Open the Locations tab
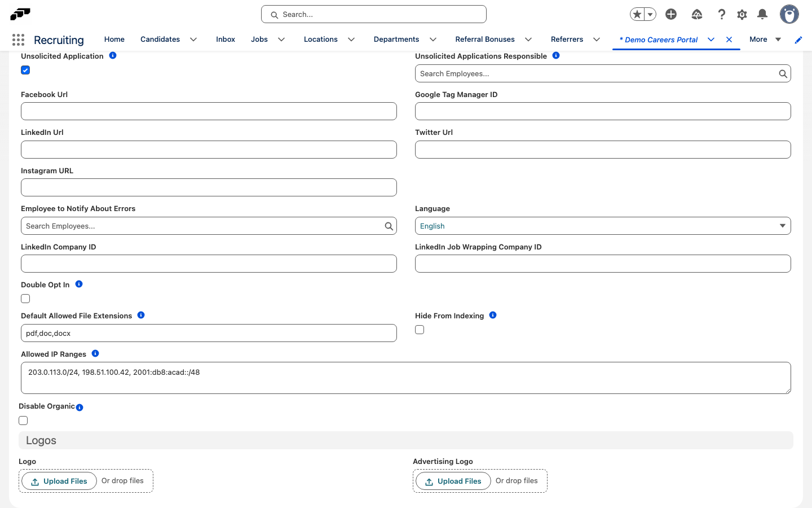Viewport: 812px width, 508px height. (321, 40)
